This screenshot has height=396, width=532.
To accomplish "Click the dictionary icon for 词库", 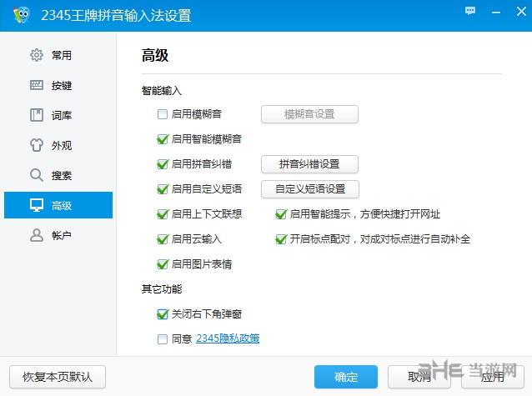I will point(37,115).
